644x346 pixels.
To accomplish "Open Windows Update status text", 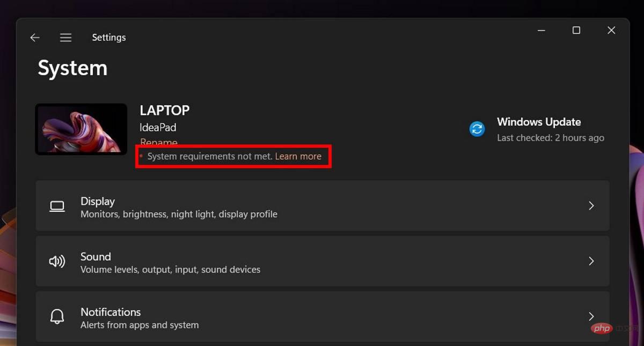I will point(539,122).
